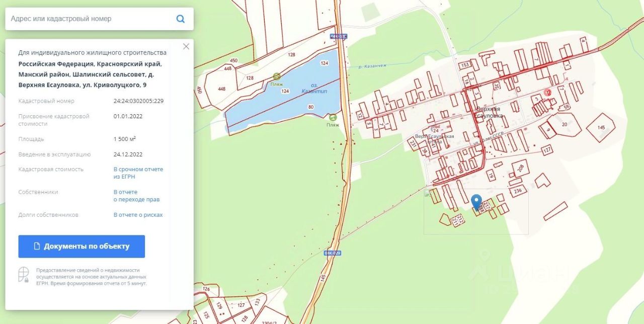Close the property info panel

click(x=186, y=46)
